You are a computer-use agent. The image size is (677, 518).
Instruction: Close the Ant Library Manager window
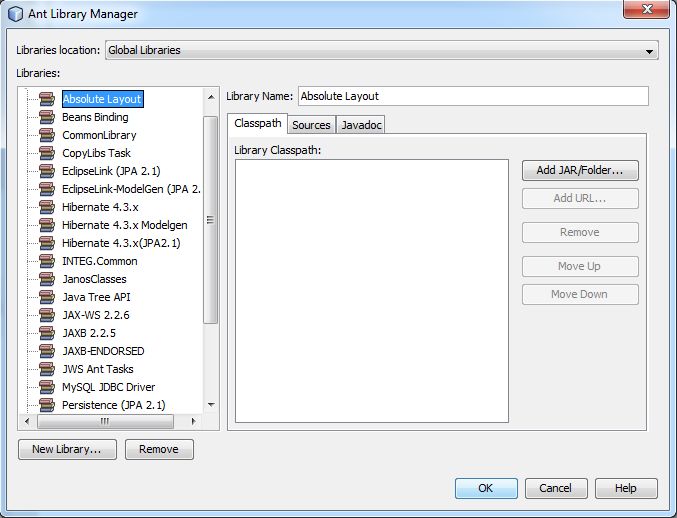click(x=646, y=9)
